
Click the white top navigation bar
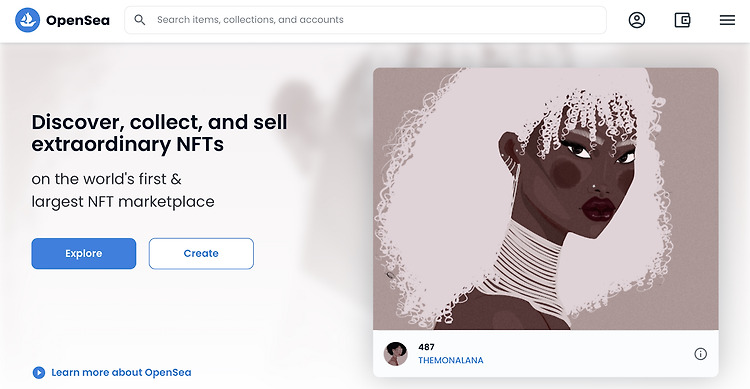pos(375,21)
